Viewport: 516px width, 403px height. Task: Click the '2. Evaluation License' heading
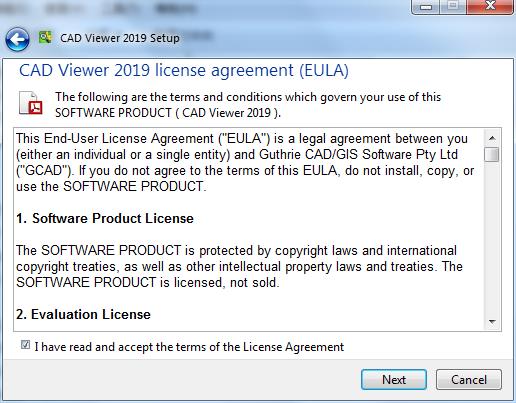[x=83, y=314]
